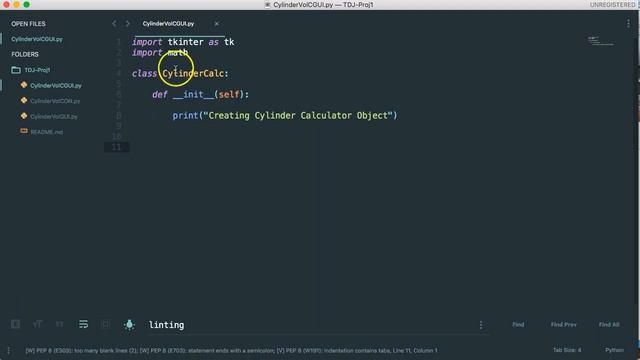Click the FOLDERS heading
640x360 pixels.
(25, 54)
